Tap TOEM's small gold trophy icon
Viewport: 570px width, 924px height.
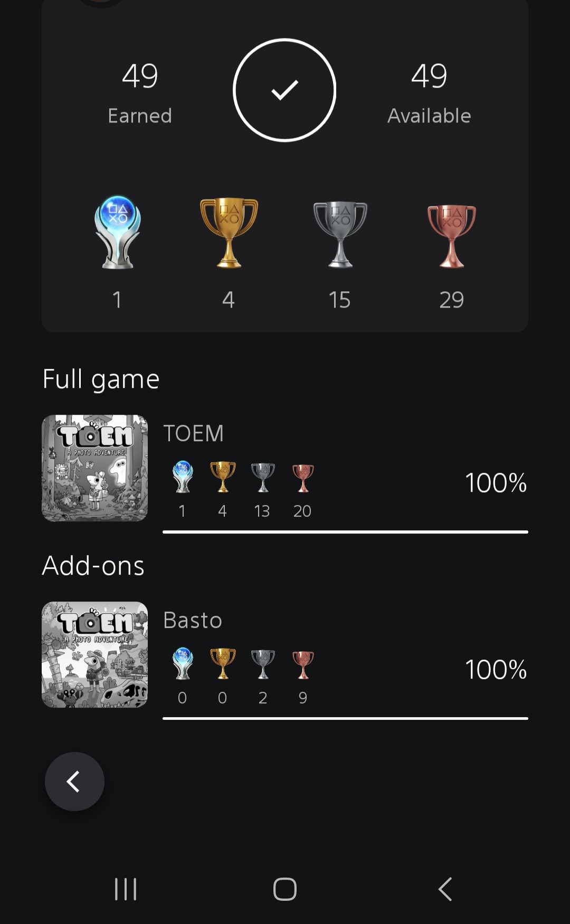[x=223, y=477]
